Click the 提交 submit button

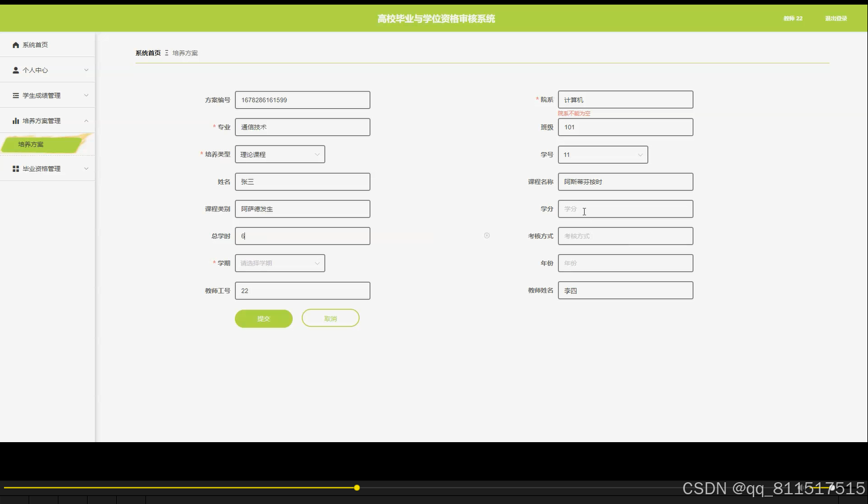263,318
